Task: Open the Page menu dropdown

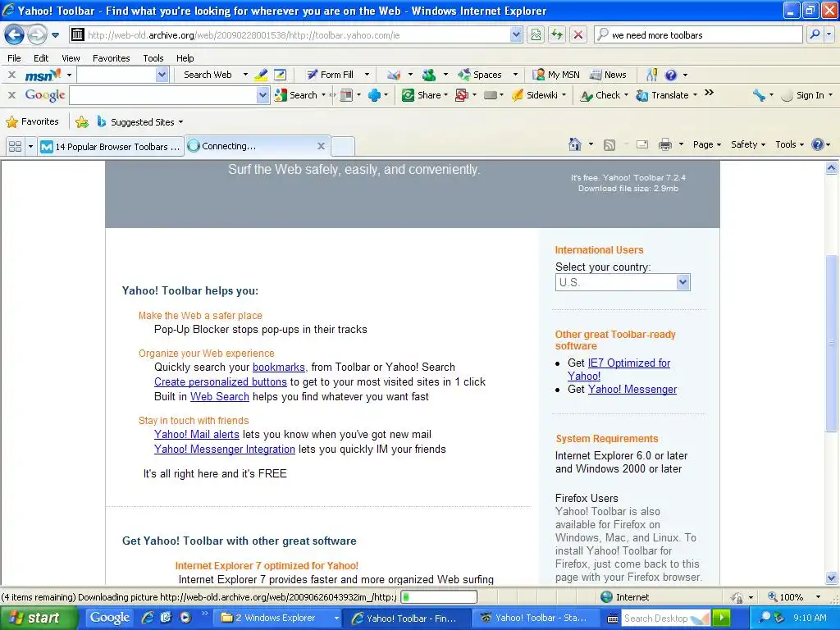Action: click(707, 144)
